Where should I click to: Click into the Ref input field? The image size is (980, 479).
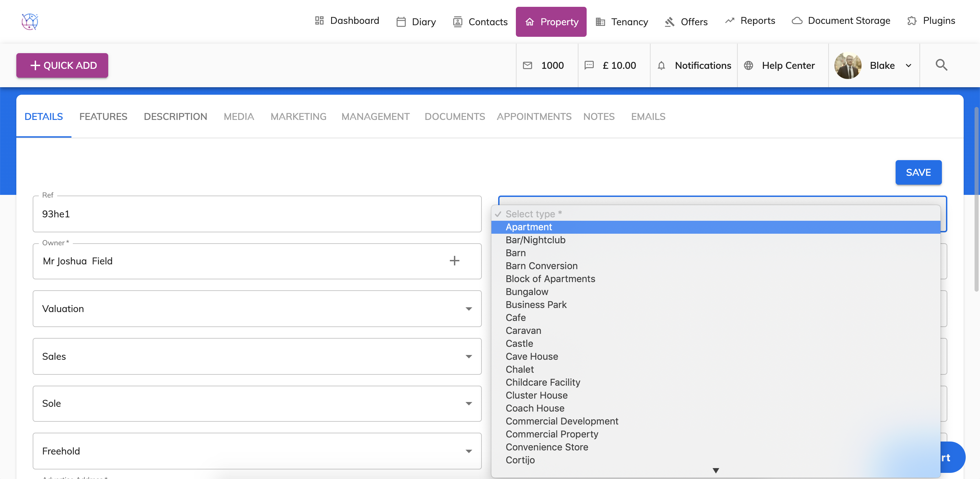[257, 214]
